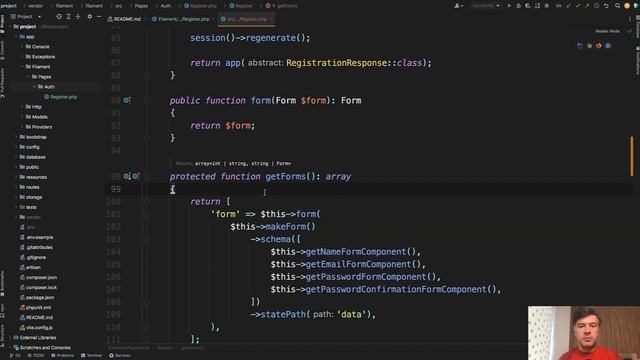Open .gitattributes file
The image size is (640, 360).
click(x=36, y=247)
